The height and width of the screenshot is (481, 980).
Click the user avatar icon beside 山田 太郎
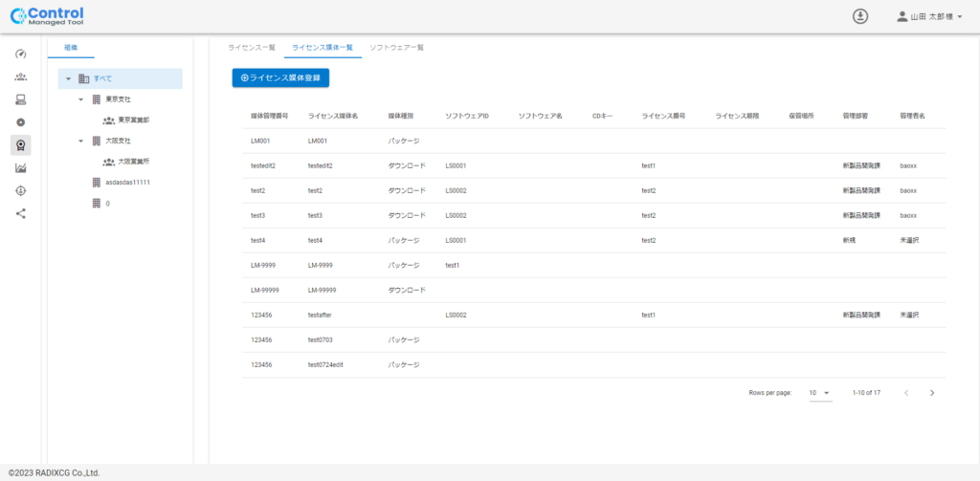click(x=902, y=17)
